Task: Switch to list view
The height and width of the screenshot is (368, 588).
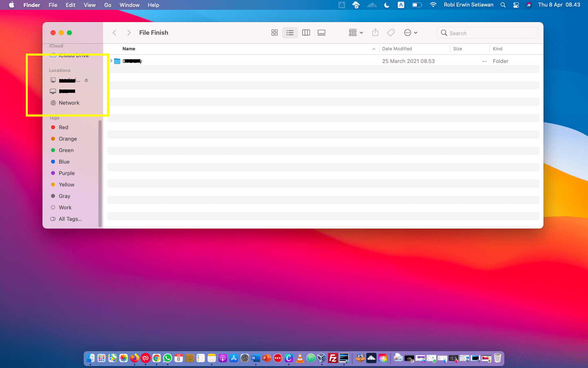Action: (290, 33)
